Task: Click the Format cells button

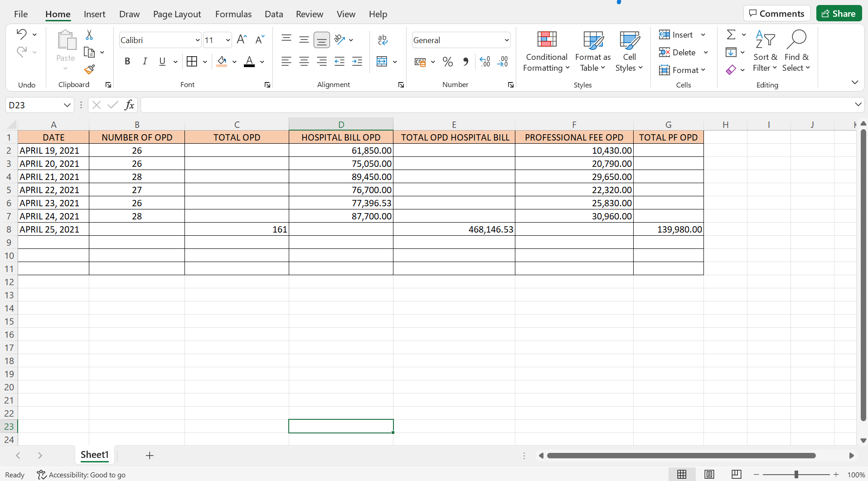Action: (x=682, y=70)
